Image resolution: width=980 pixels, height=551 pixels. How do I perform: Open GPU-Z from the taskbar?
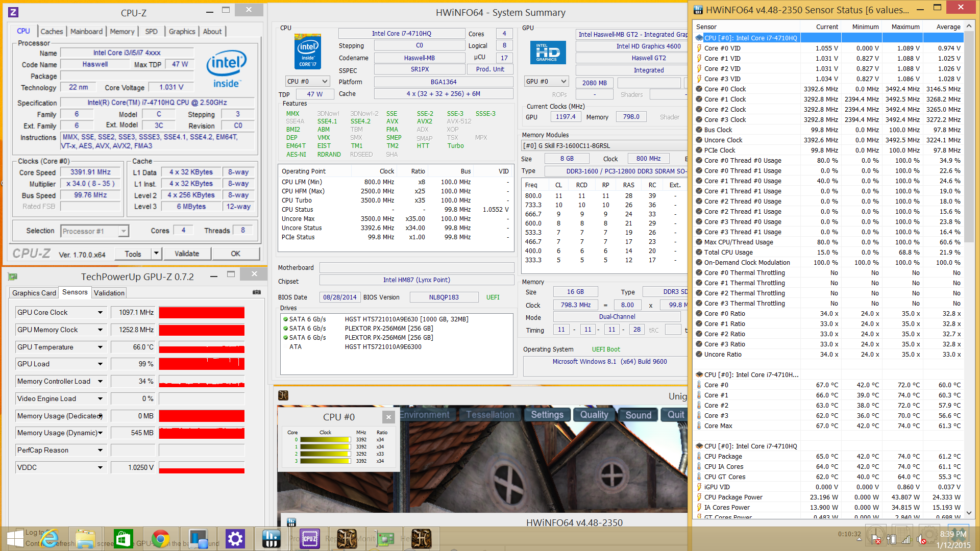[384, 539]
